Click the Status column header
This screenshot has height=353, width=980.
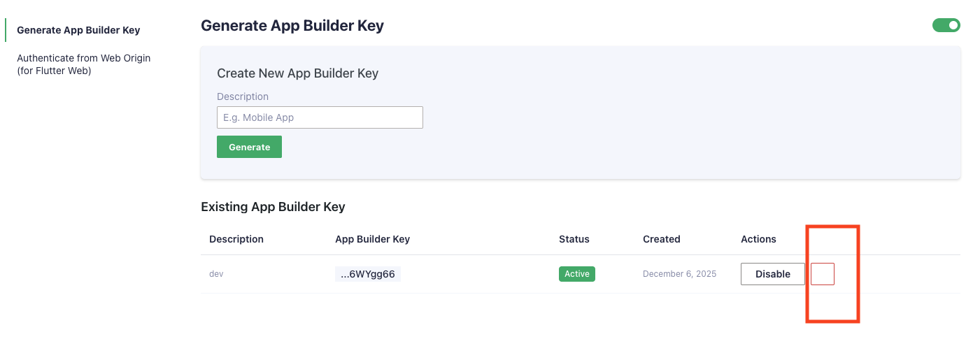(574, 239)
